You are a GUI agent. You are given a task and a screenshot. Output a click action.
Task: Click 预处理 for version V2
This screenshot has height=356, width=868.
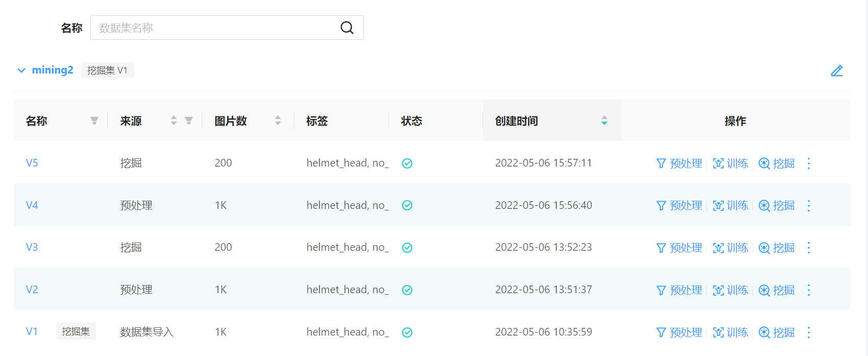(x=679, y=290)
